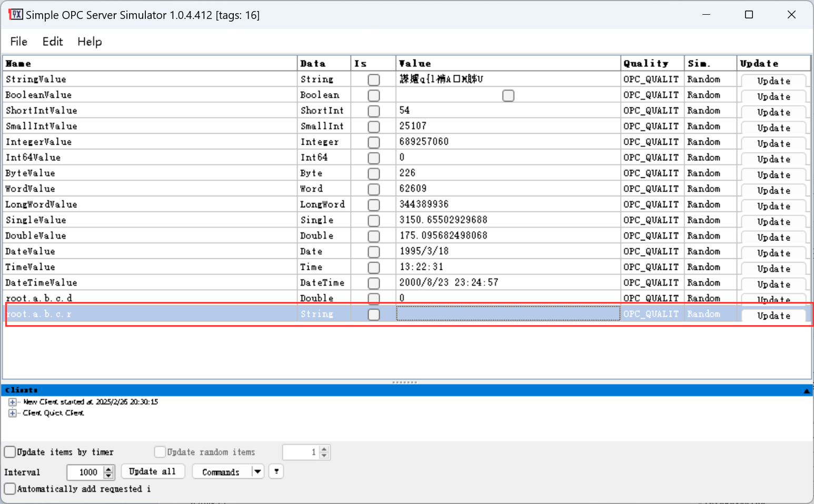Open the File menu

[18, 42]
